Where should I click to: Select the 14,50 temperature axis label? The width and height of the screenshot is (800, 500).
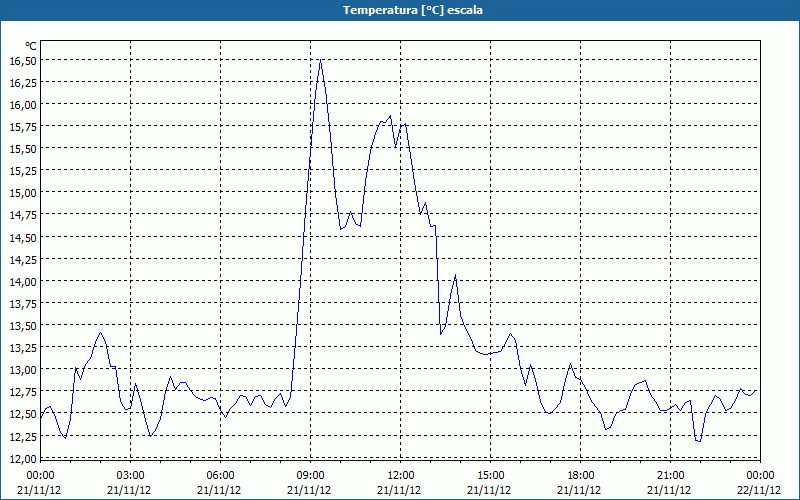coord(23,237)
